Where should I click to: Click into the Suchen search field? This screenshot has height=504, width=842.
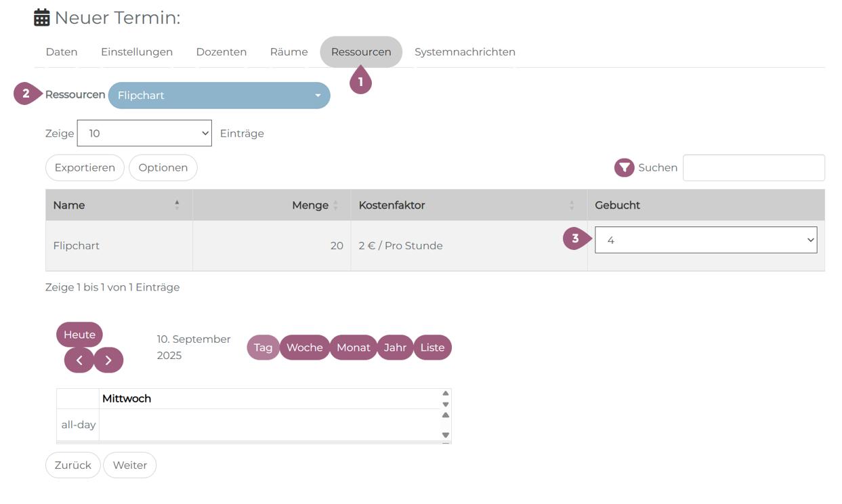(x=753, y=168)
